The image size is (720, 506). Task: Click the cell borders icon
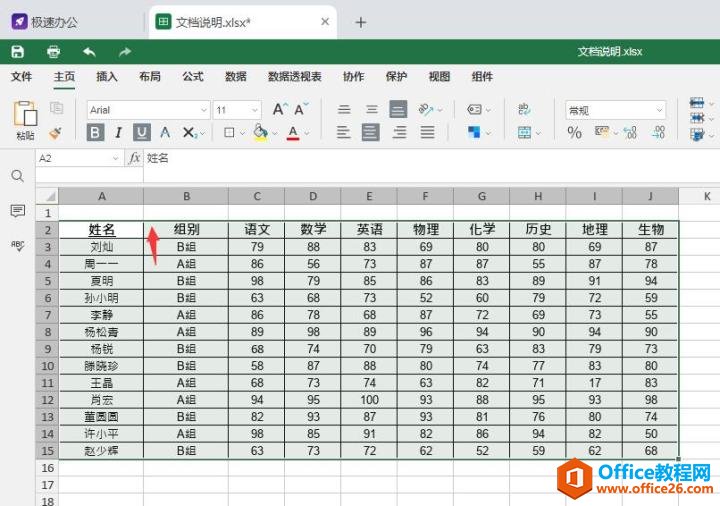click(229, 133)
